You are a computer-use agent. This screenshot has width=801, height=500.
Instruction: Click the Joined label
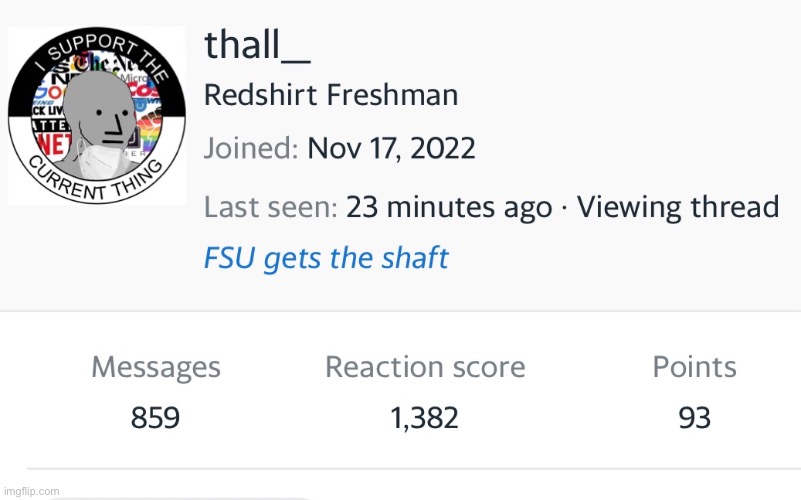251,149
